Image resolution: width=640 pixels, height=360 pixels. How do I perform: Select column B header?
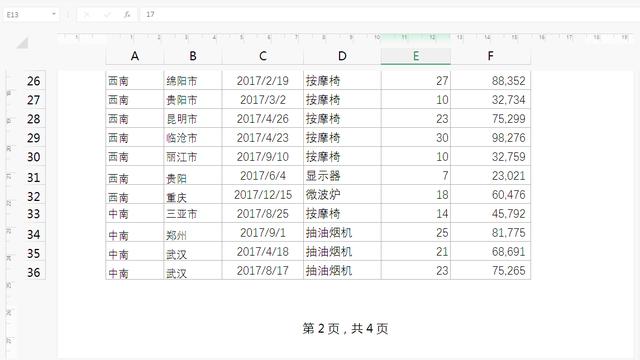coord(193,56)
